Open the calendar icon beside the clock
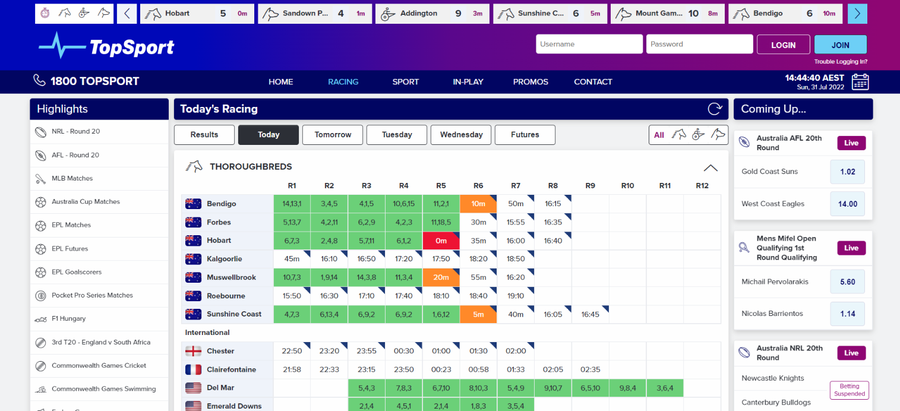This screenshot has height=411, width=900. (x=860, y=82)
